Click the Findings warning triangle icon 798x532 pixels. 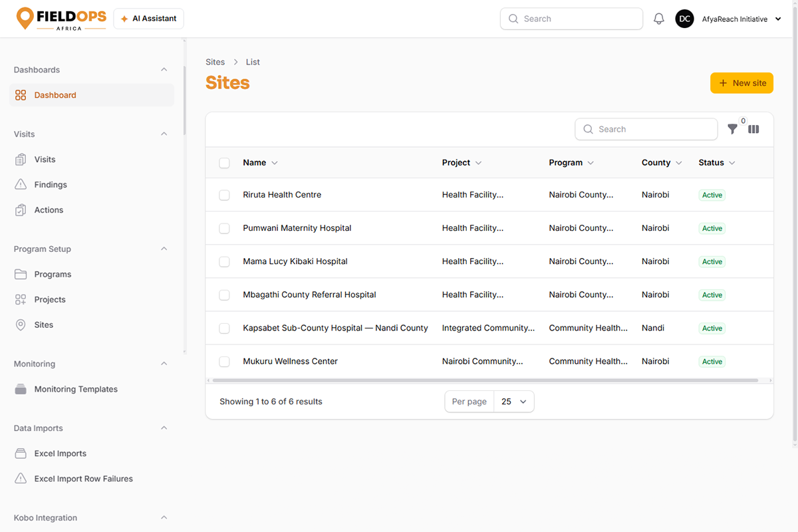[21, 185]
